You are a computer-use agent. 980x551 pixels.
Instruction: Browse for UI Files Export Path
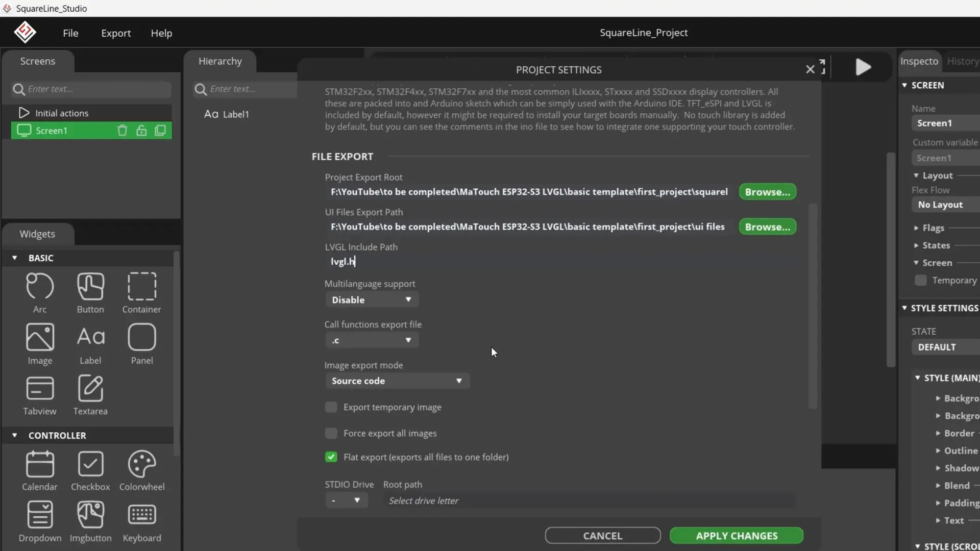(767, 227)
